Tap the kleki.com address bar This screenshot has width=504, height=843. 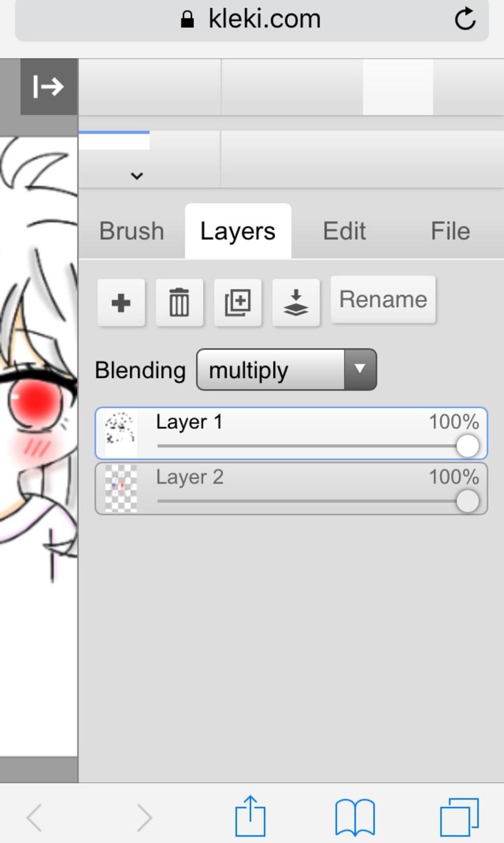tap(252, 20)
